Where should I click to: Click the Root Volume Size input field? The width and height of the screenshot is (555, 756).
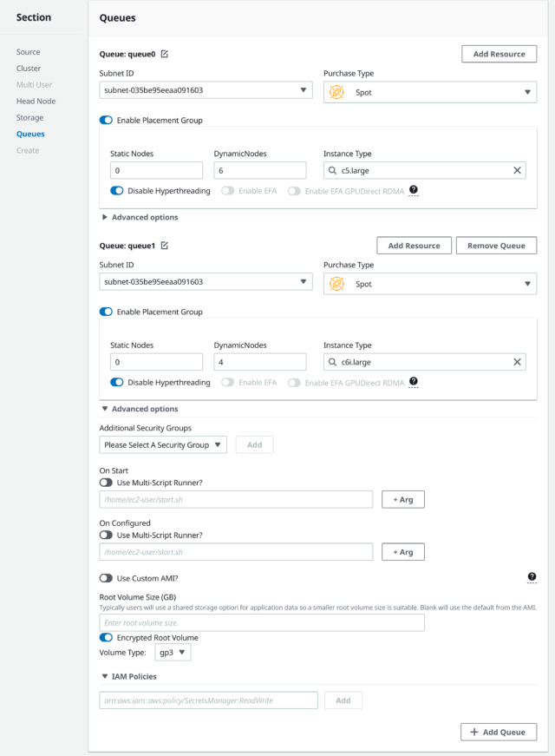pyautogui.click(x=260, y=622)
